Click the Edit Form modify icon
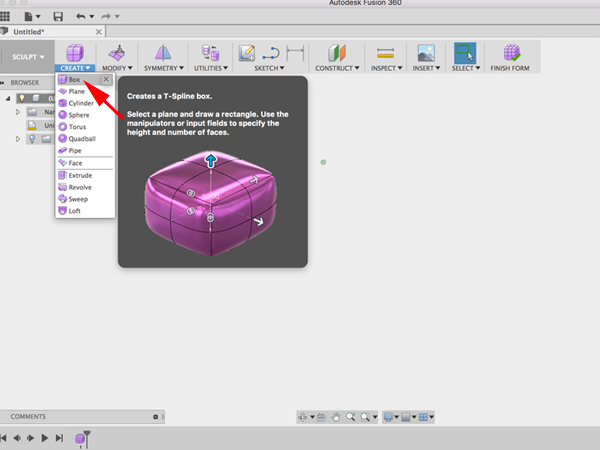Image resolution: width=600 pixels, height=450 pixels. (117, 53)
